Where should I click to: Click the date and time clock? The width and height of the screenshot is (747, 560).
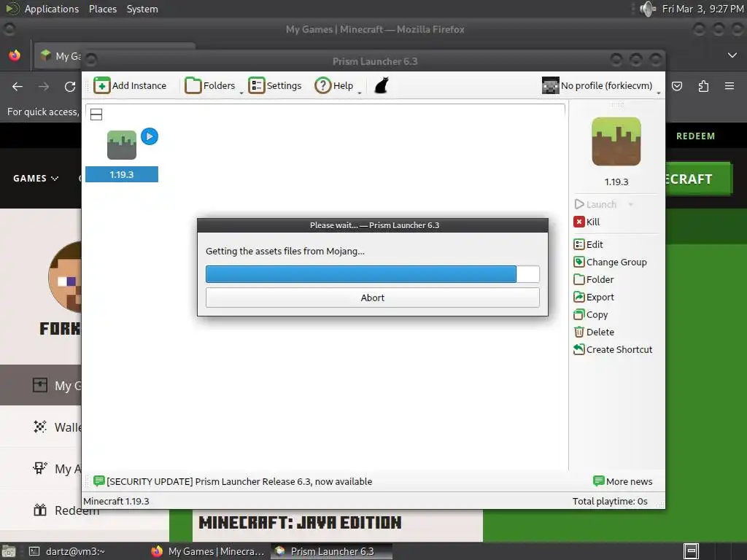tap(703, 9)
